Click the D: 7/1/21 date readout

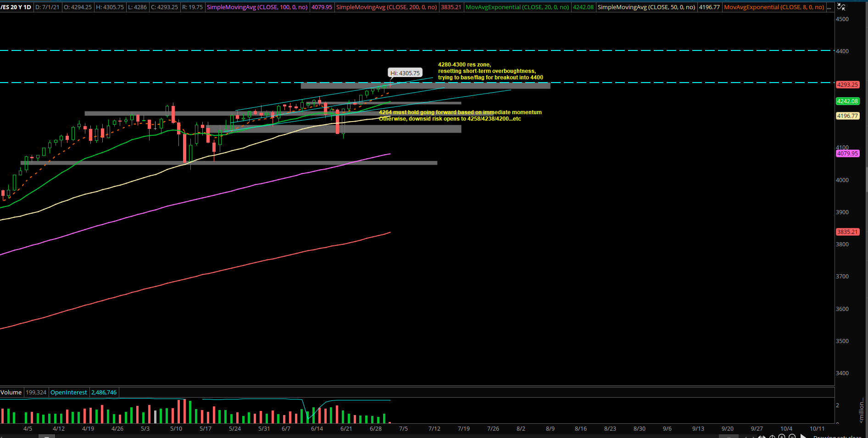48,7
